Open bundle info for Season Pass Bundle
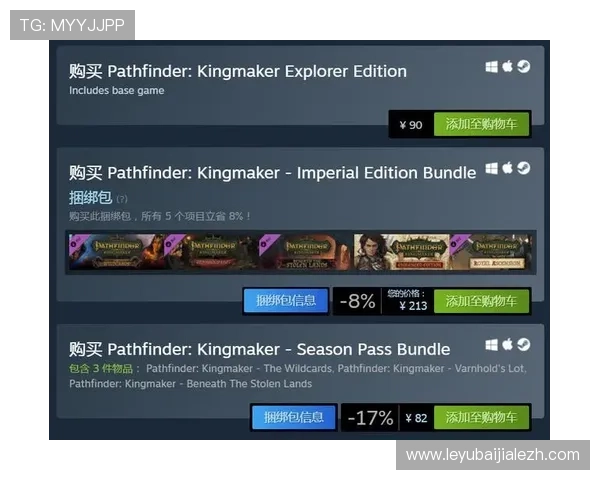 [x=294, y=417]
